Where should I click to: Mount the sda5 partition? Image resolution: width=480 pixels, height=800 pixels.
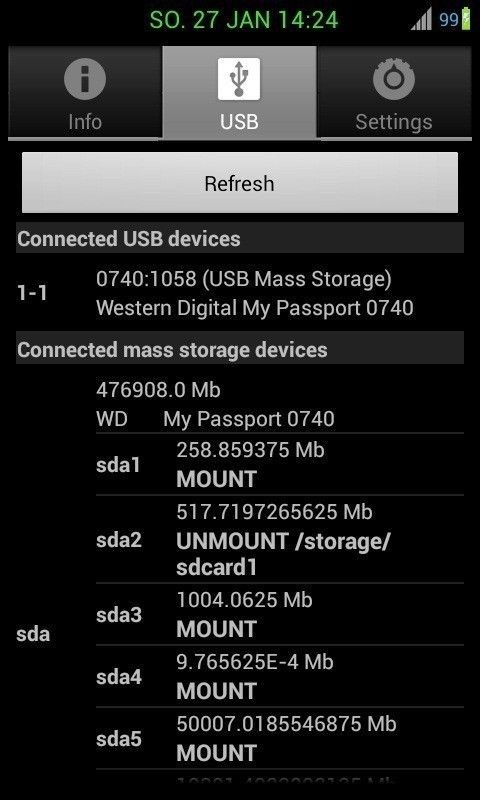pyautogui.click(x=216, y=753)
